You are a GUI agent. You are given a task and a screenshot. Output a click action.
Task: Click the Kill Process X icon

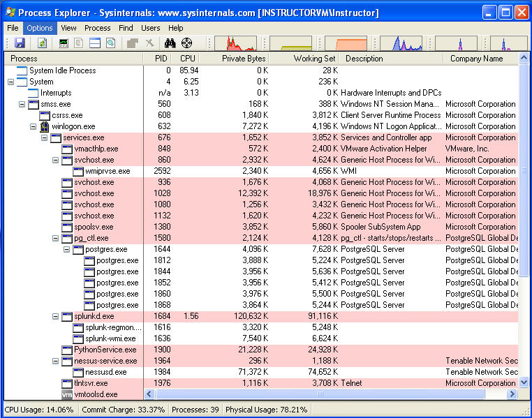tap(149, 43)
